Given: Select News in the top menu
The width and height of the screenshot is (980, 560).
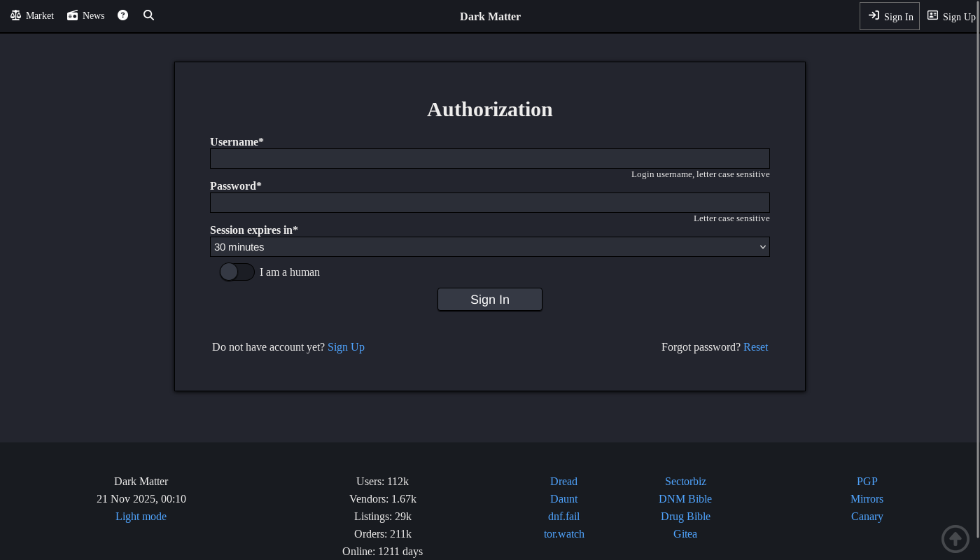Looking at the screenshot, I should (94, 15).
